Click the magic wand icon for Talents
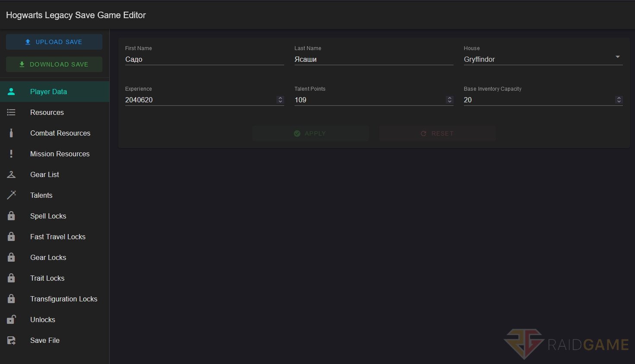 (x=11, y=195)
